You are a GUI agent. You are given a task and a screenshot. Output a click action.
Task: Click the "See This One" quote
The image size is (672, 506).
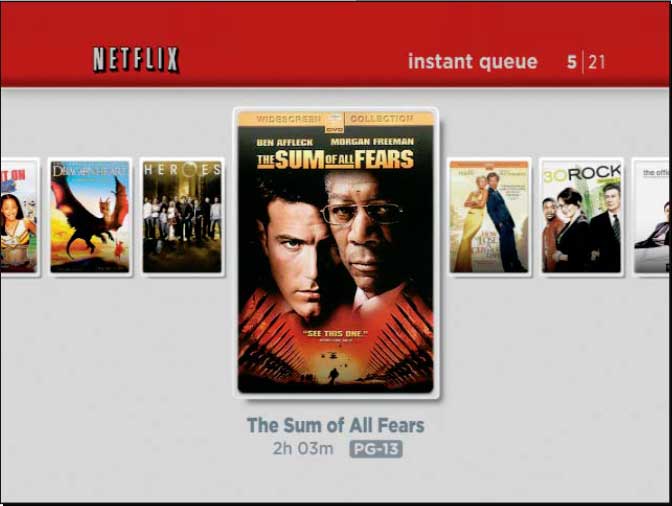tap(335, 334)
